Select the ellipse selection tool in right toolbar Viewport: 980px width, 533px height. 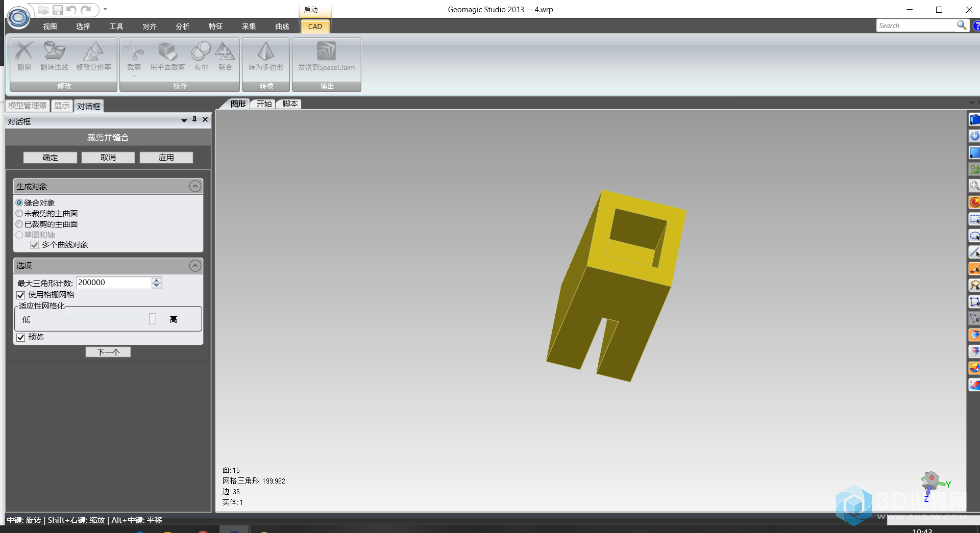click(974, 236)
